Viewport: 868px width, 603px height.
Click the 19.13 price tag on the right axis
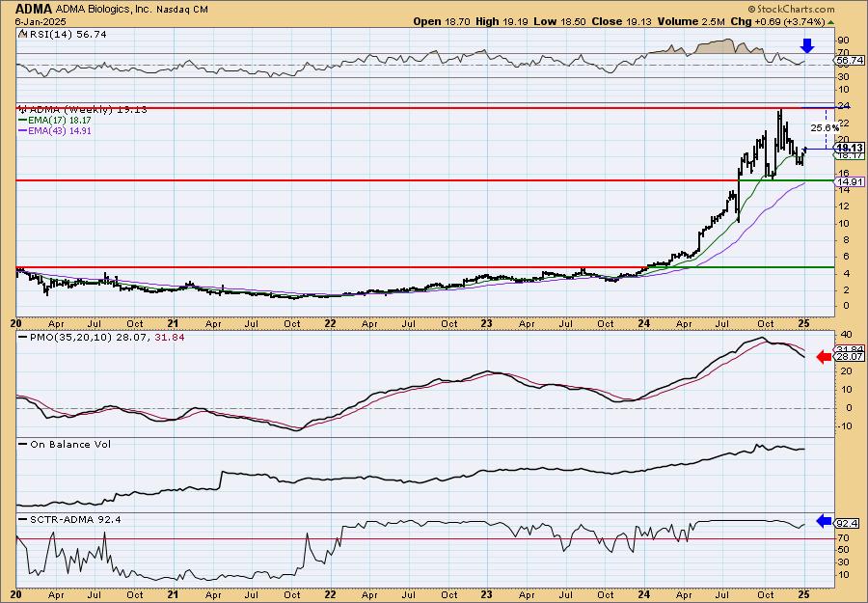coord(850,148)
